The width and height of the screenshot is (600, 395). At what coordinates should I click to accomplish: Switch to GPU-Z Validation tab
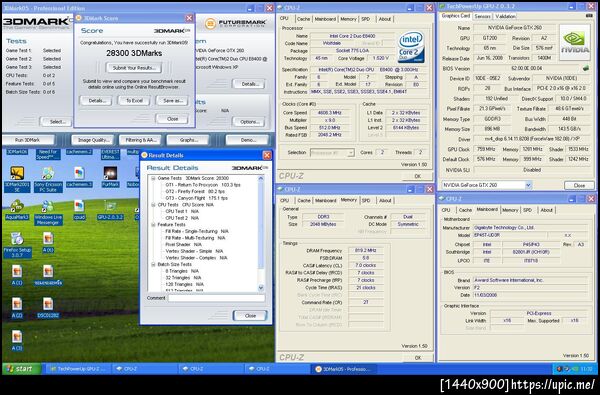point(505,16)
